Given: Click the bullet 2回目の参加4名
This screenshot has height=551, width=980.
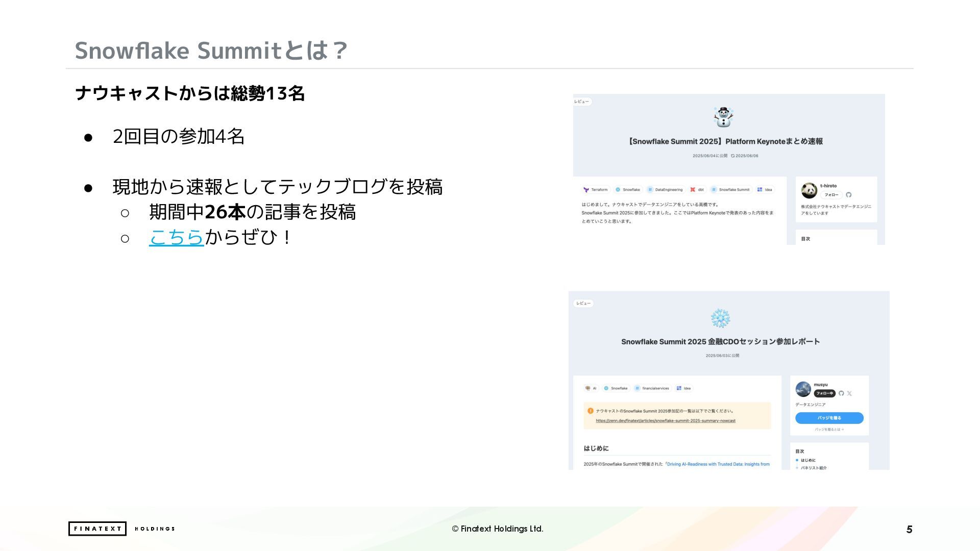Looking at the screenshot, I should pos(179,136).
